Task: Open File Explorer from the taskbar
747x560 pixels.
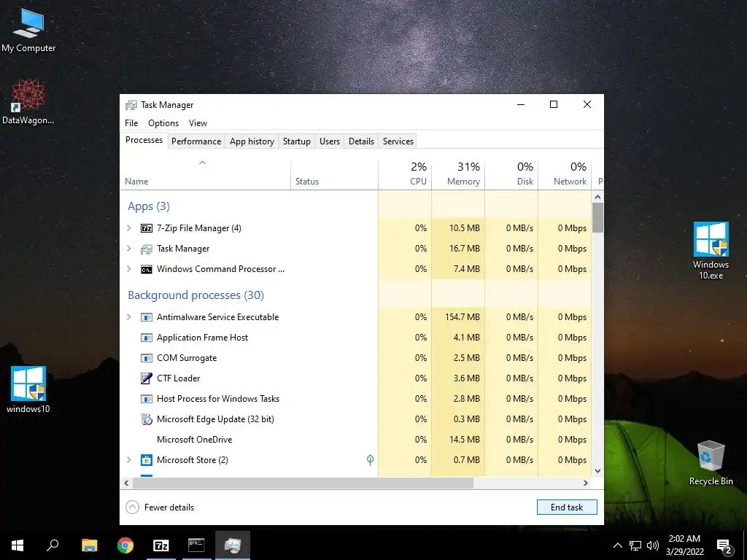Action: coord(89,545)
